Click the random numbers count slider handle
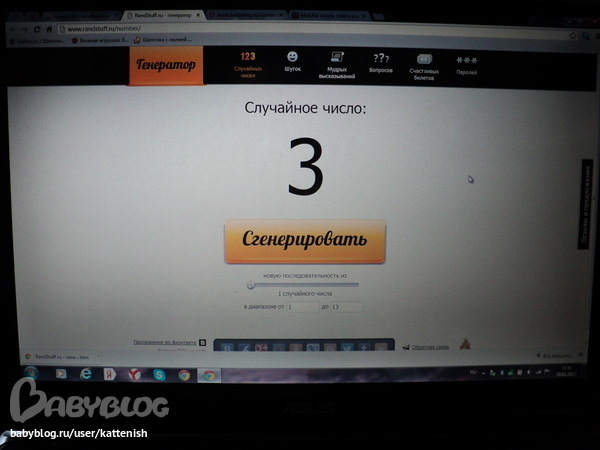Viewport: 600px width, 450px height. 250,285
